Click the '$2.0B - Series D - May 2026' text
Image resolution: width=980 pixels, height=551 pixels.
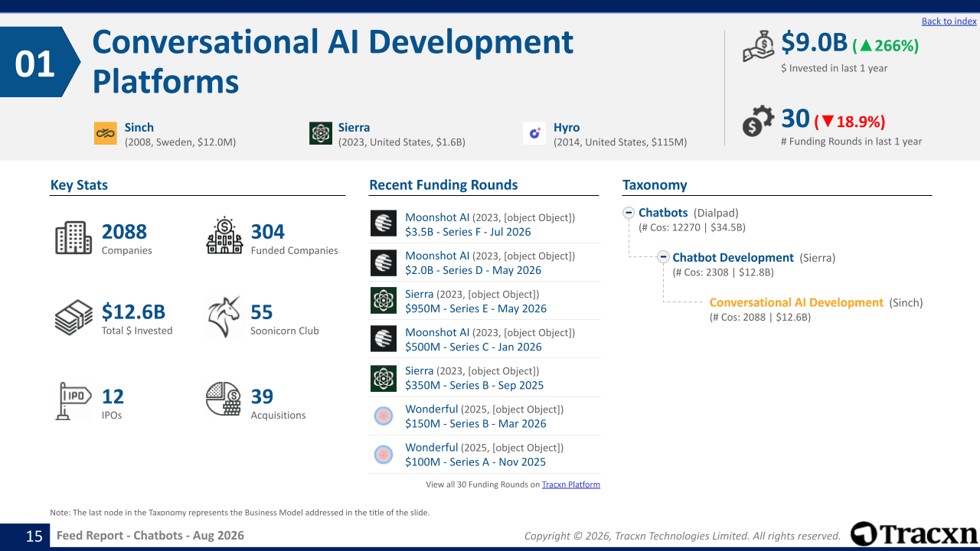pyautogui.click(x=473, y=270)
